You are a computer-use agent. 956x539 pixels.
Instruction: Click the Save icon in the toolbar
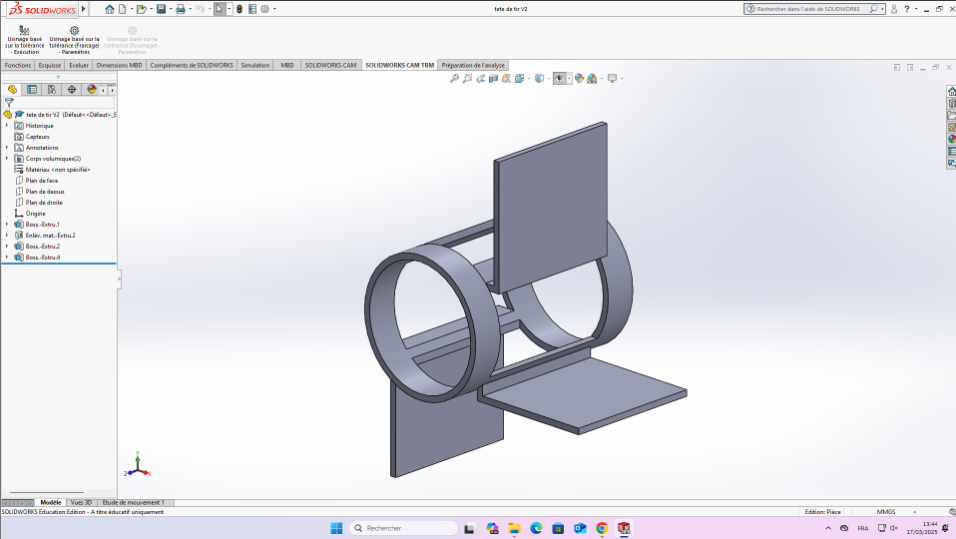click(x=160, y=9)
